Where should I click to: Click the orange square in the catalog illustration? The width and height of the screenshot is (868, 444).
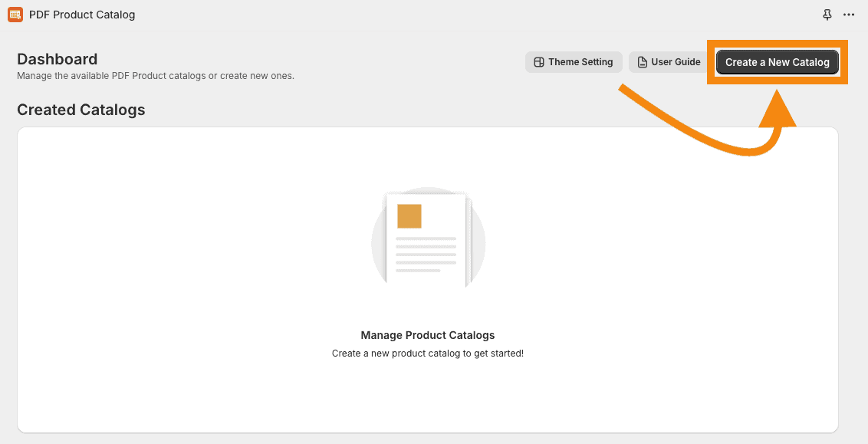click(409, 216)
